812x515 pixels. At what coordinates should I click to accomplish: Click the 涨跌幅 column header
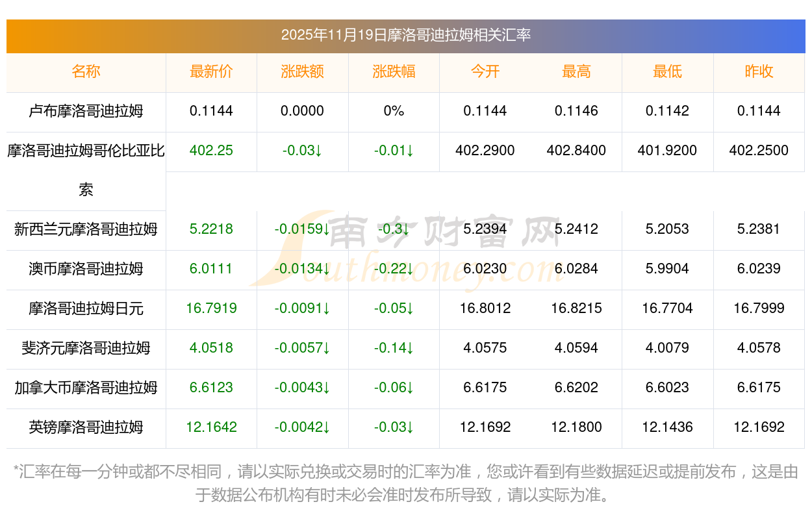point(394,71)
